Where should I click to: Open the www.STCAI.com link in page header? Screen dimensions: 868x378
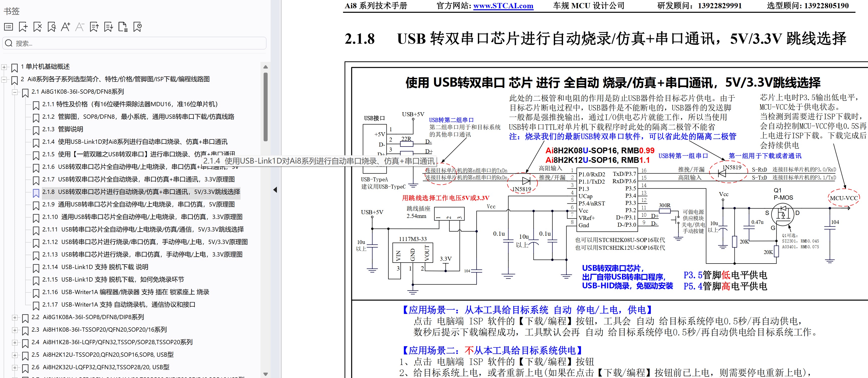(x=503, y=6)
